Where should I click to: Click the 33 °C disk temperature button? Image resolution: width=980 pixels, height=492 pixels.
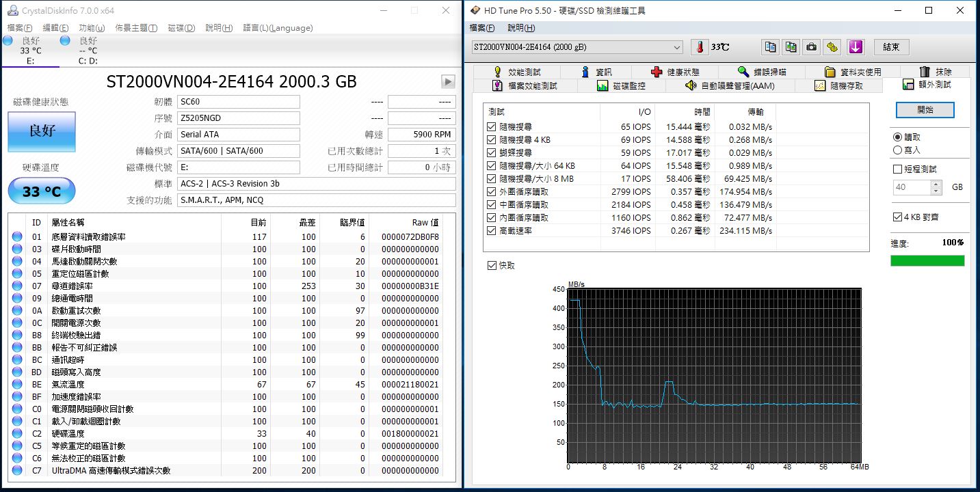pyautogui.click(x=42, y=191)
